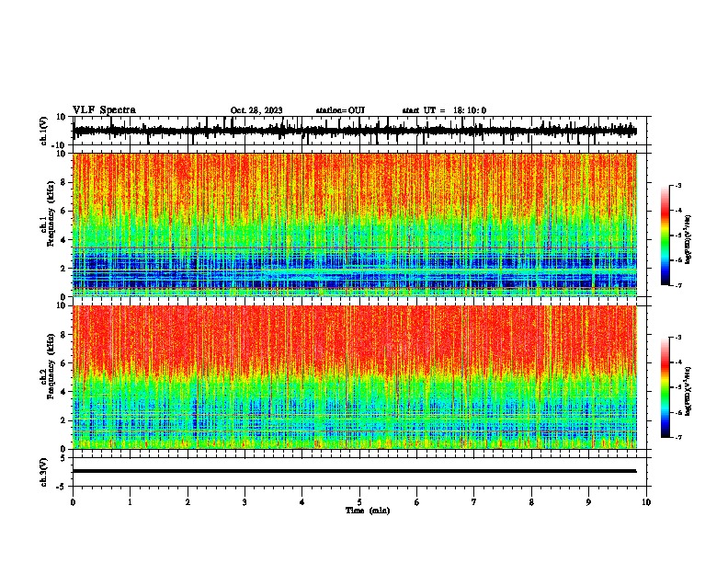Image resolution: width=728 pixels, height=563 pixels.
Task: Click the "ch.3(V)" axis label
Action: tap(44, 472)
